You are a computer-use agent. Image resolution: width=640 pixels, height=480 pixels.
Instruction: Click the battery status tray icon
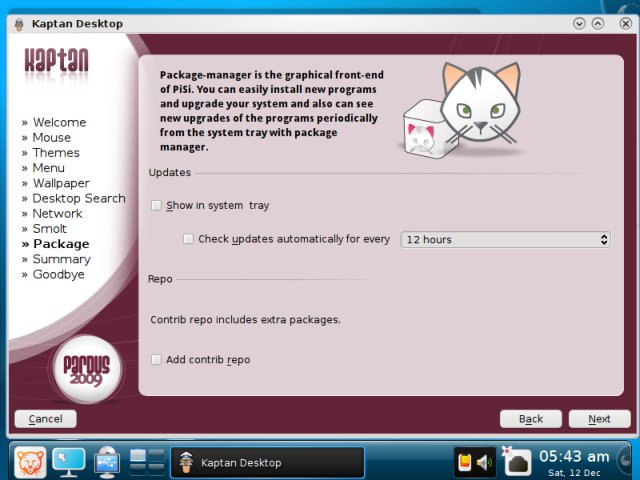click(x=465, y=462)
